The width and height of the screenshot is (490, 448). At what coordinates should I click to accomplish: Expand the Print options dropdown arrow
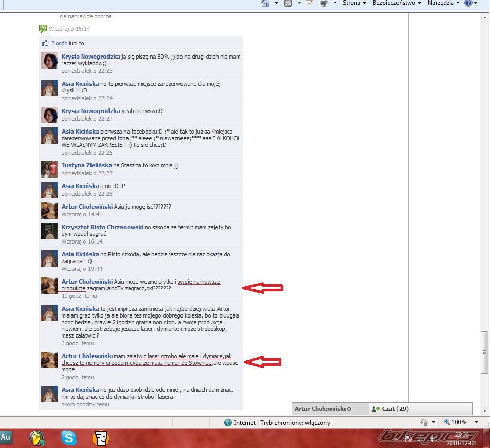pos(334,3)
